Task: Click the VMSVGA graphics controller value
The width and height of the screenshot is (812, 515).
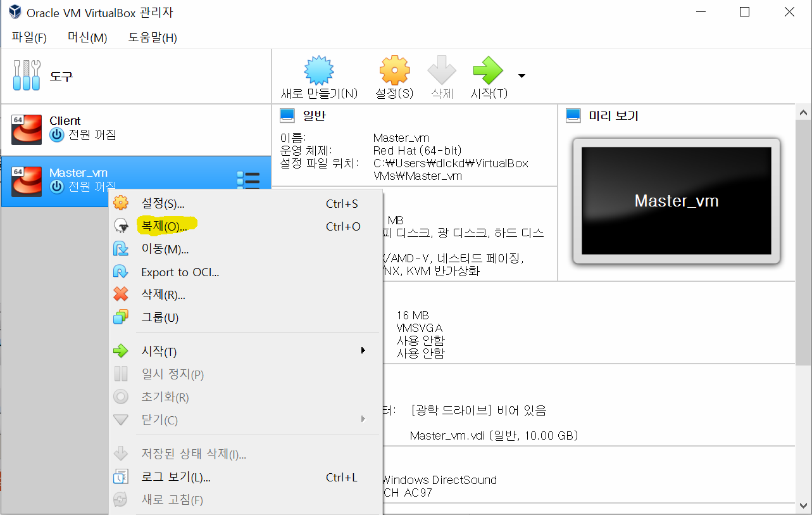Action: pos(420,327)
